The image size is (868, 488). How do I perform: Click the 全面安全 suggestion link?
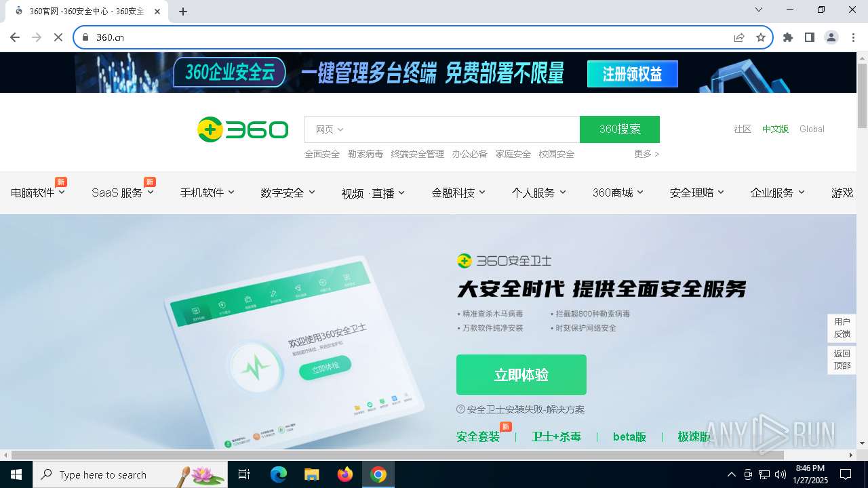pyautogui.click(x=322, y=154)
